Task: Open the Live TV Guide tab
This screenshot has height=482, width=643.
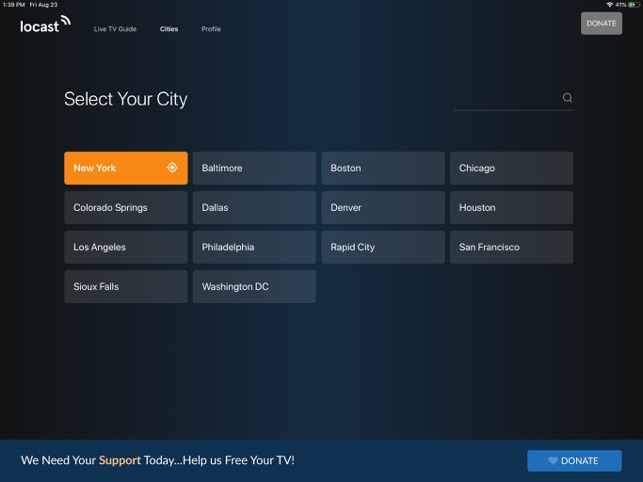Action: coord(115,29)
